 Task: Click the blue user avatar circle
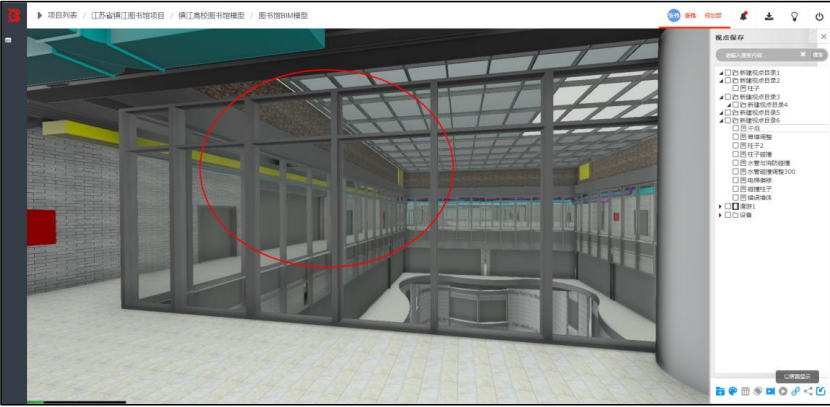point(673,15)
